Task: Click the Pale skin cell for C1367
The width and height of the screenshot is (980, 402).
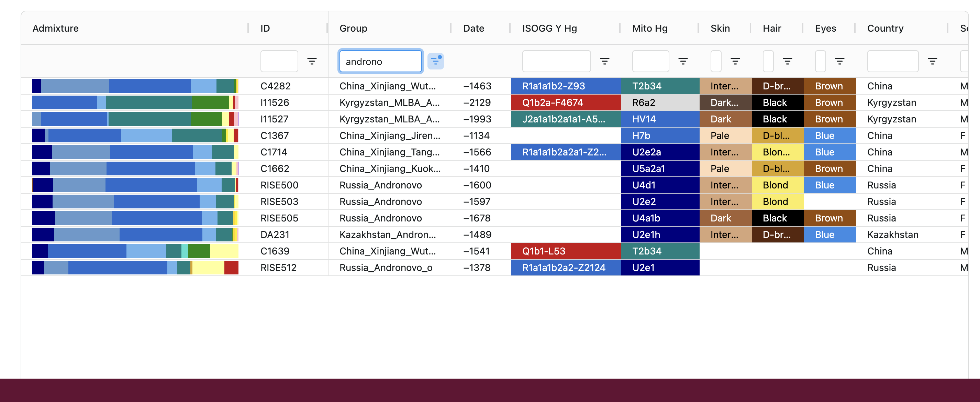Action: pyautogui.click(x=725, y=135)
